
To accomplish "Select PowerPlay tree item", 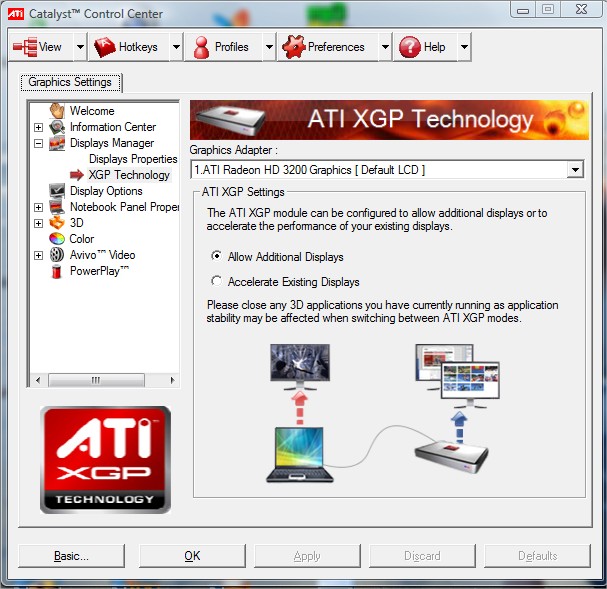I will tap(99, 271).
